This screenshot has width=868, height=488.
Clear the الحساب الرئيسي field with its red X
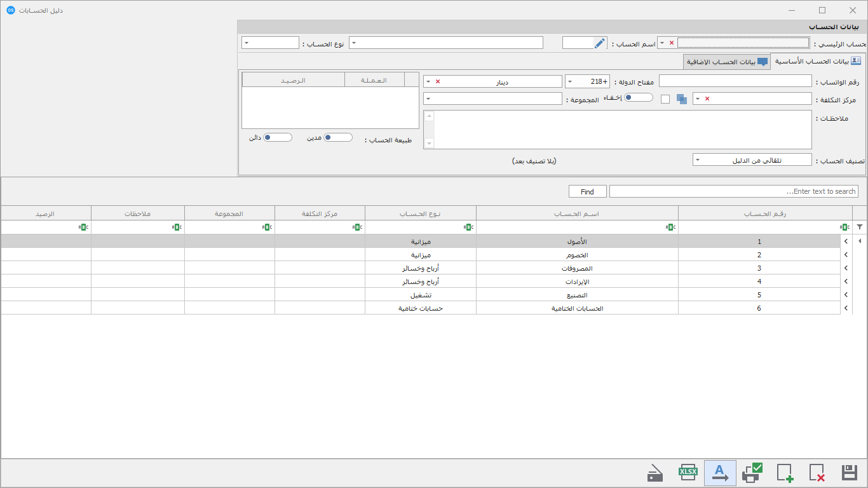pyautogui.click(x=672, y=43)
